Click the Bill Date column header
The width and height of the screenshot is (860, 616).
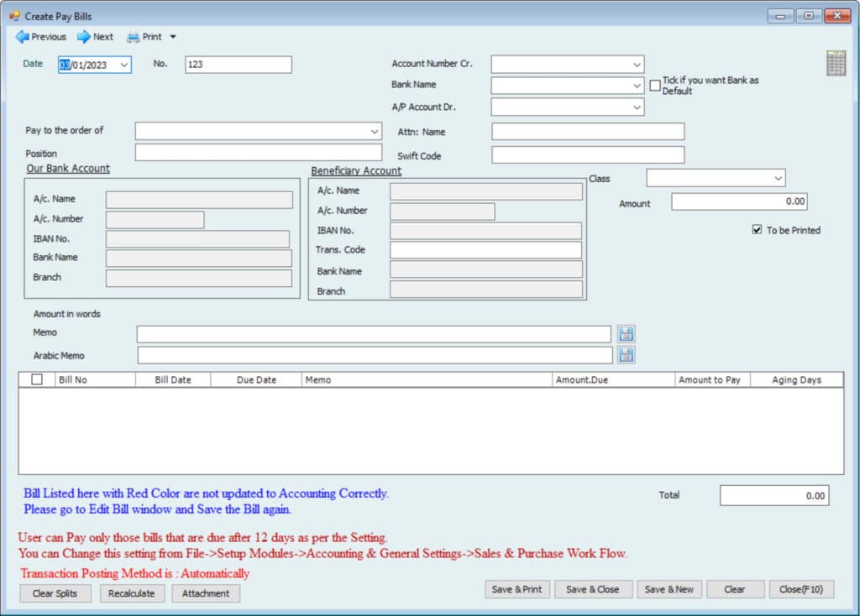click(x=173, y=380)
